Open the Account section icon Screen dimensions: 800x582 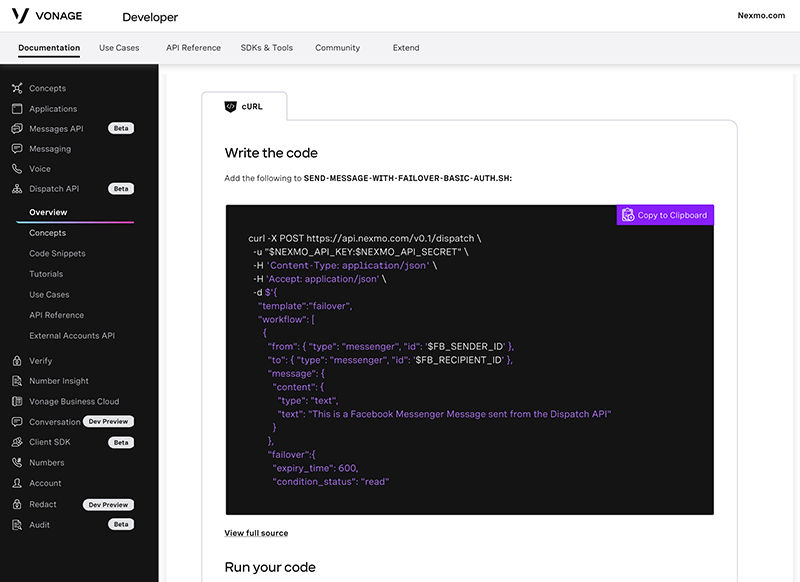click(x=18, y=483)
